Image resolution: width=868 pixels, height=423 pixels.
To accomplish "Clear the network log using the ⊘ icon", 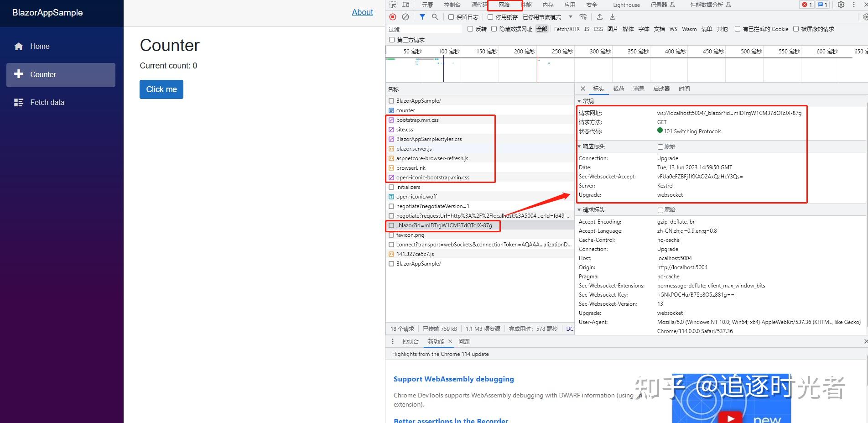I will pos(405,17).
